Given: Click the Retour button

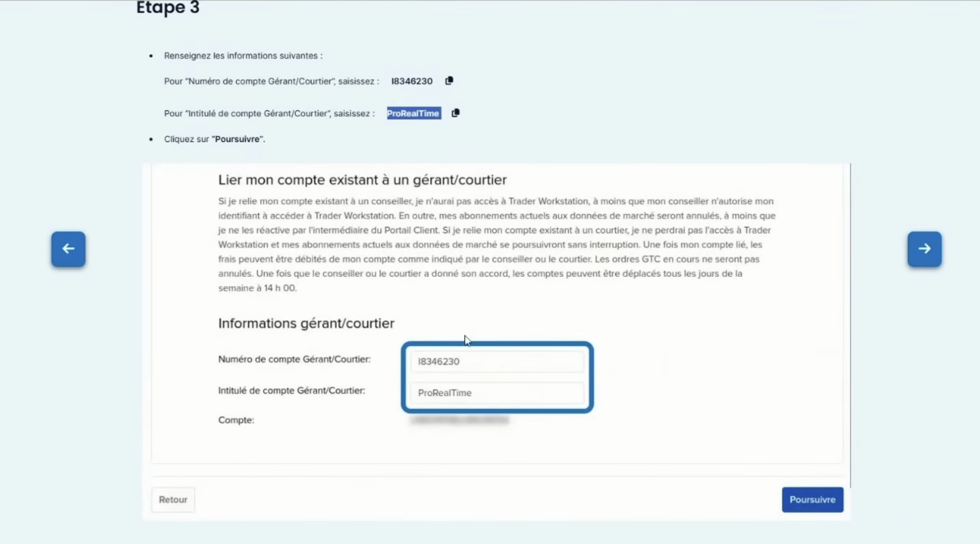Looking at the screenshot, I should 173,499.
